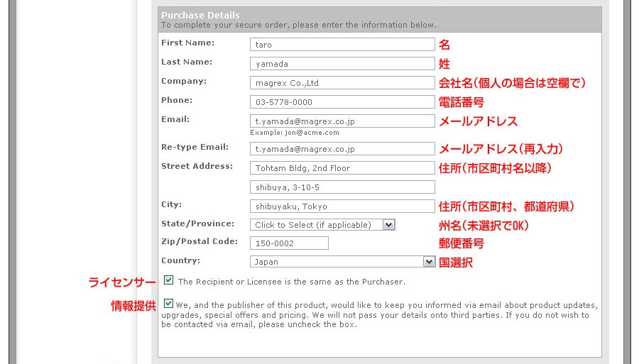Click the First Name field containing taro
This screenshot has width=639, height=364.
(x=342, y=45)
